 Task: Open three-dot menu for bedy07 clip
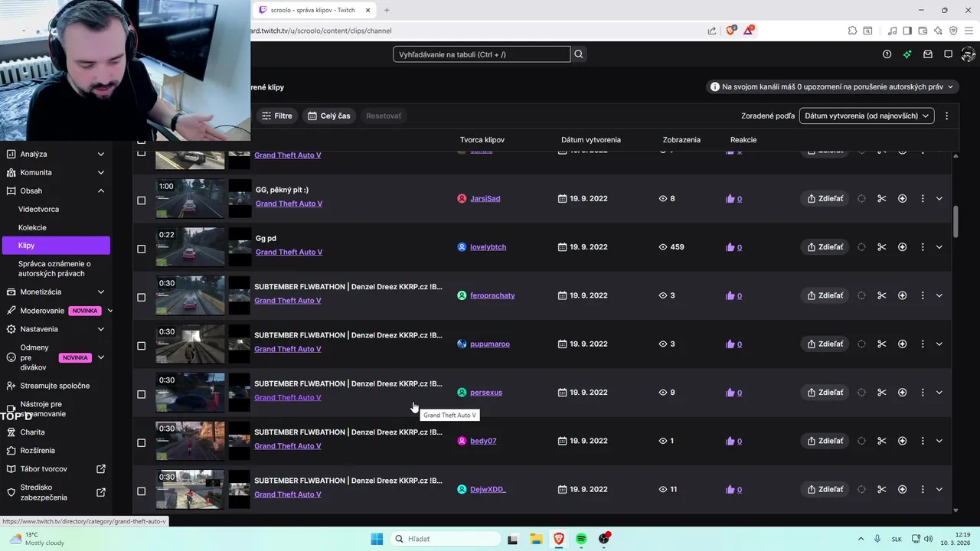[x=923, y=441]
